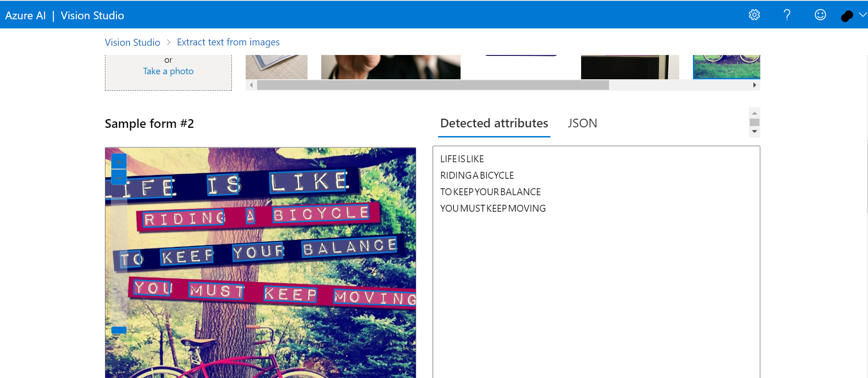Select the Detected attributes tab
Image resolution: width=868 pixels, height=378 pixels.
click(x=494, y=123)
